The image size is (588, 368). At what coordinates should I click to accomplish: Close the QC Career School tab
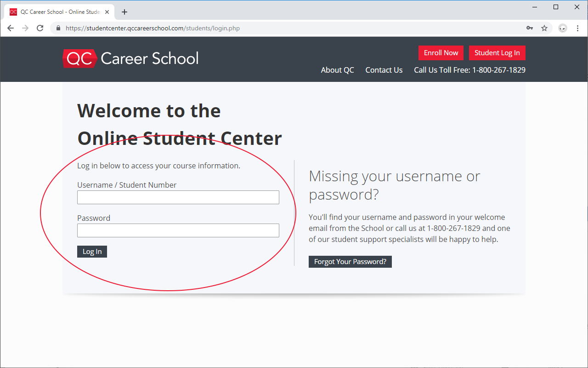tap(107, 12)
